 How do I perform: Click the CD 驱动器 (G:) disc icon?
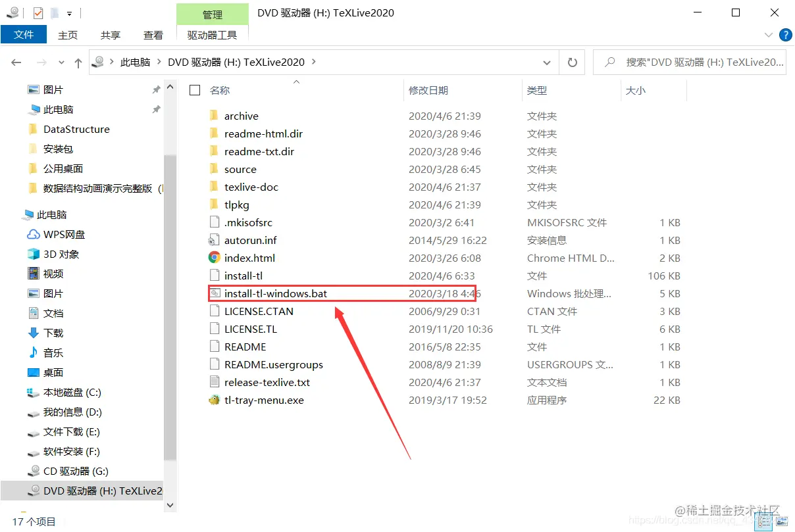[34, 471]
